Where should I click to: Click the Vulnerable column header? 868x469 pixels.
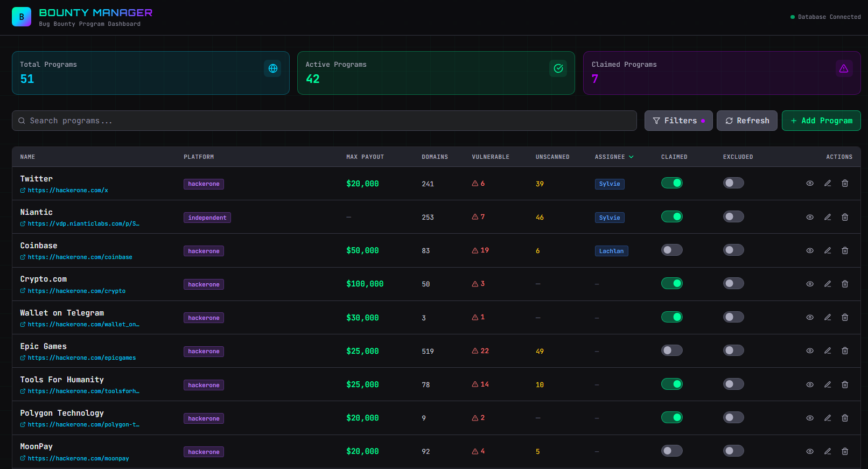[491, 157]
